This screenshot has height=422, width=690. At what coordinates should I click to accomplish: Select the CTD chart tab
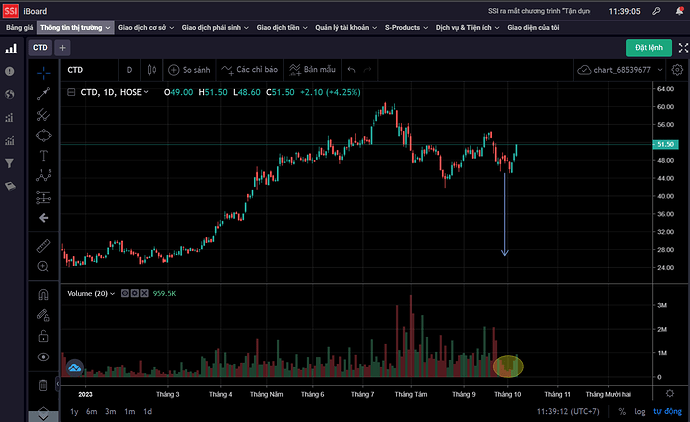click(40, 48)
